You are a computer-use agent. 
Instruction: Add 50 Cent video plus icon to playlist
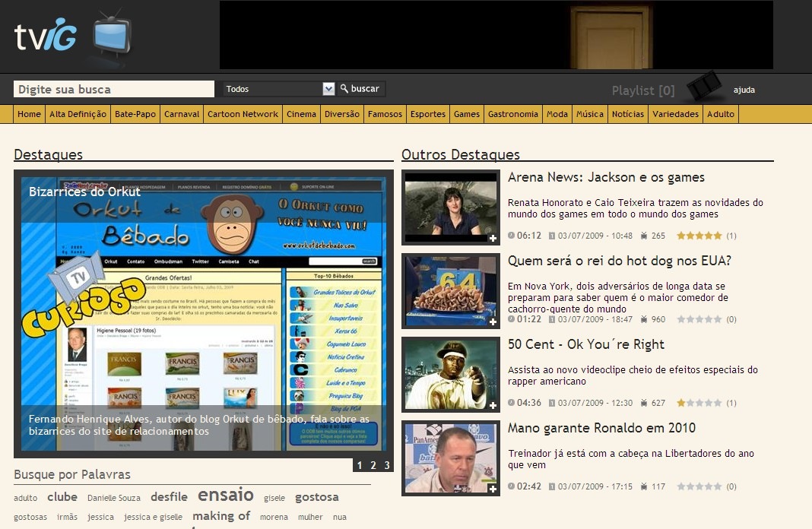click(x=493, y=405)
